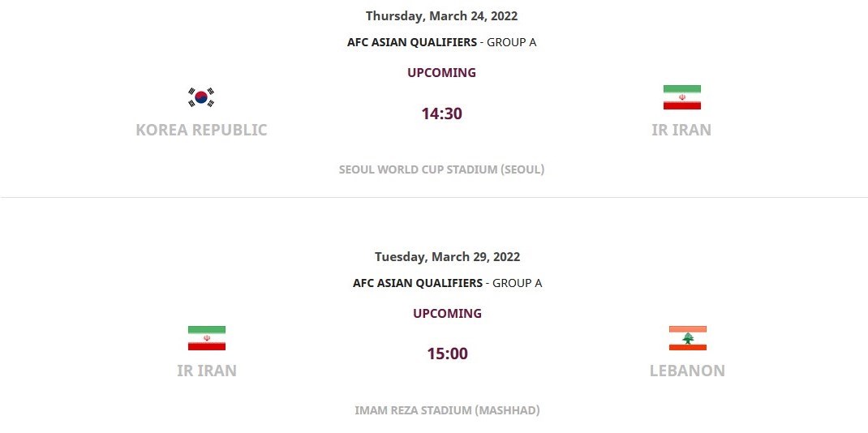The image size is (868, 433).
Task: Click UPCOMING status above 14:30
Action: click(441, 73)
